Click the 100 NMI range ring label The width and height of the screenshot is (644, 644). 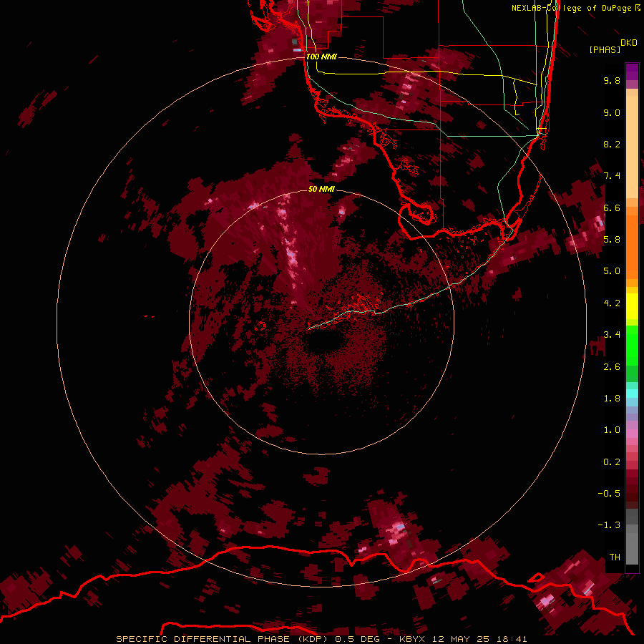click(x=321, y=57)
